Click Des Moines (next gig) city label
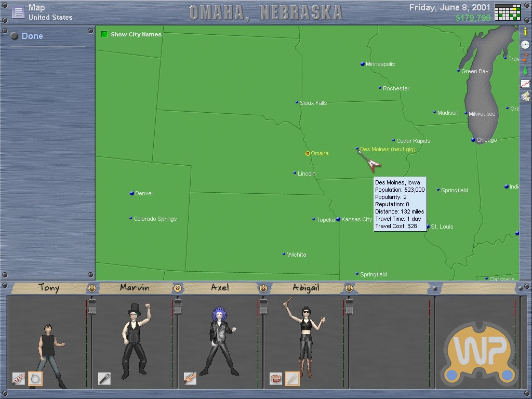This screenshot has height=399, width=532. [x=387, y=150]
